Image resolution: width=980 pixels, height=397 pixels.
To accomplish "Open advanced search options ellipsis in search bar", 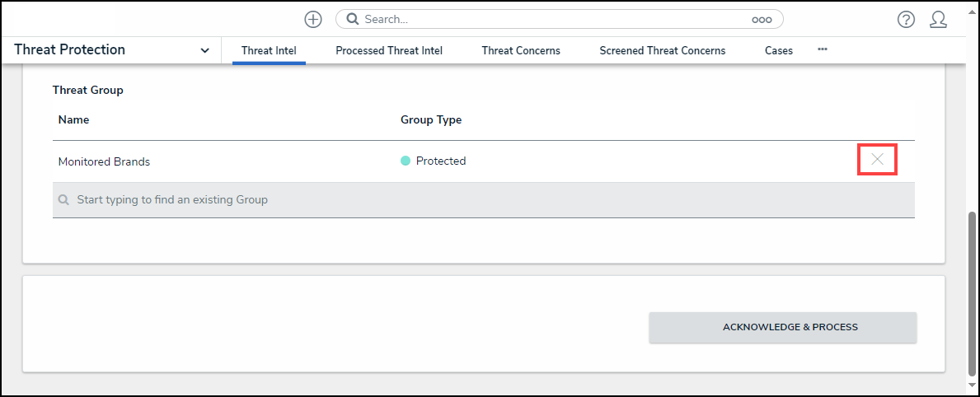I will 762,20.
